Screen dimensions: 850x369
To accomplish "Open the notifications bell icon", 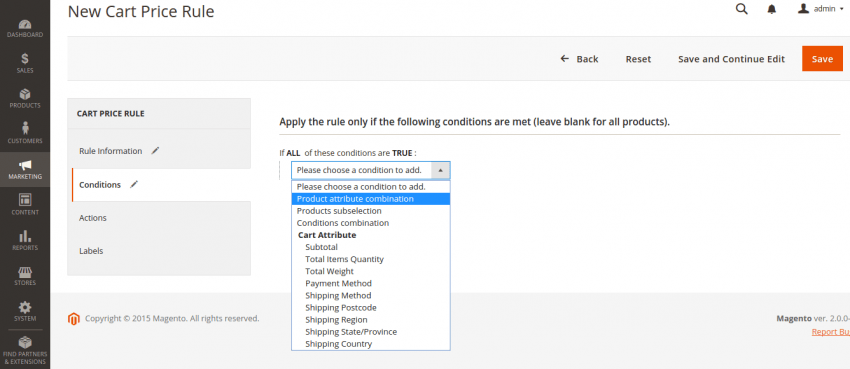I will [x=772, y=9].
